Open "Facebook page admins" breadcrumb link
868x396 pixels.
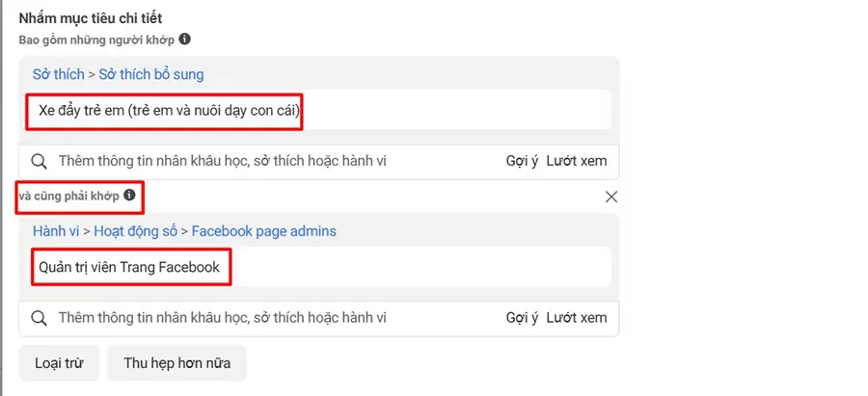point(263,230)
